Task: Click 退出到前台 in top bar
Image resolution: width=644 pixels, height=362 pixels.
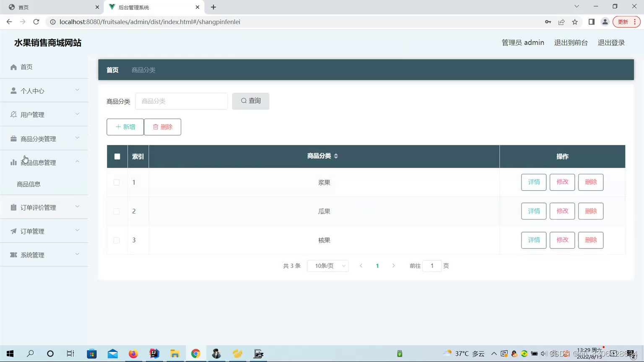Action: click(571, 42)
